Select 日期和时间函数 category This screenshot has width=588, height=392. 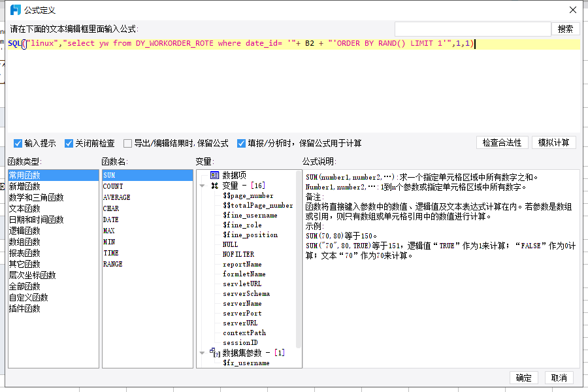[36, 220]
